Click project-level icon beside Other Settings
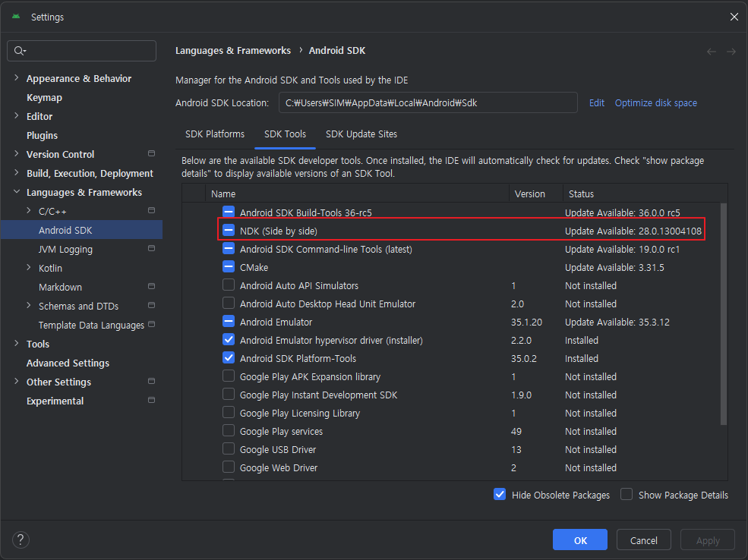Image resolution: width=748 pixels, height=560 pixels. pos(152,381)
